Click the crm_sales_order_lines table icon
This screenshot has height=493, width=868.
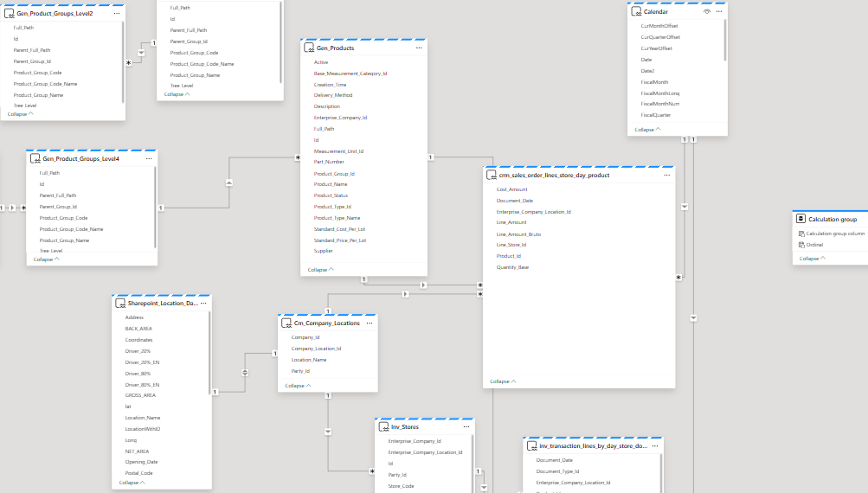(x=492, y=176)
